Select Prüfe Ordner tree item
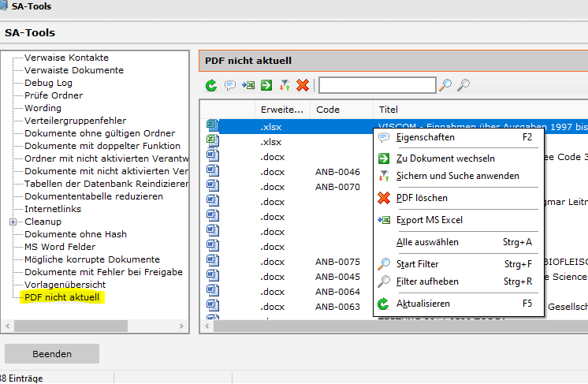This screenshot has width=588, height=384. [54, 95]
